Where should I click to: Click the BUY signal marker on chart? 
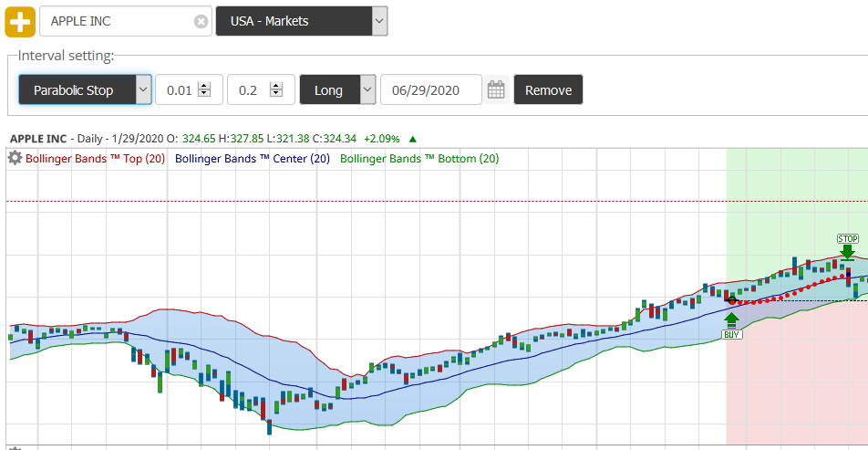point(731,334)
